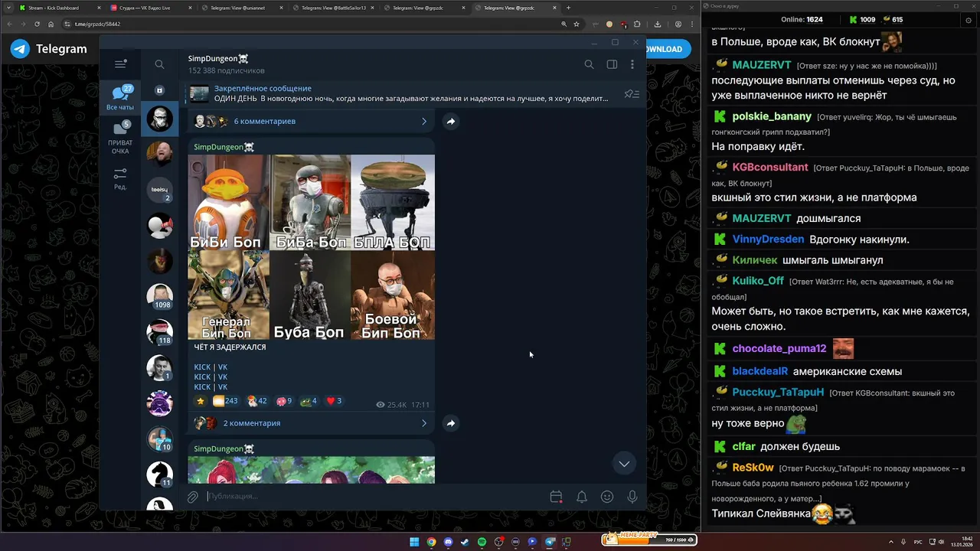Open the БиБи Боп image
This screenshot has width=980, height=551.
pyautogui.click(x=228, y=202)
